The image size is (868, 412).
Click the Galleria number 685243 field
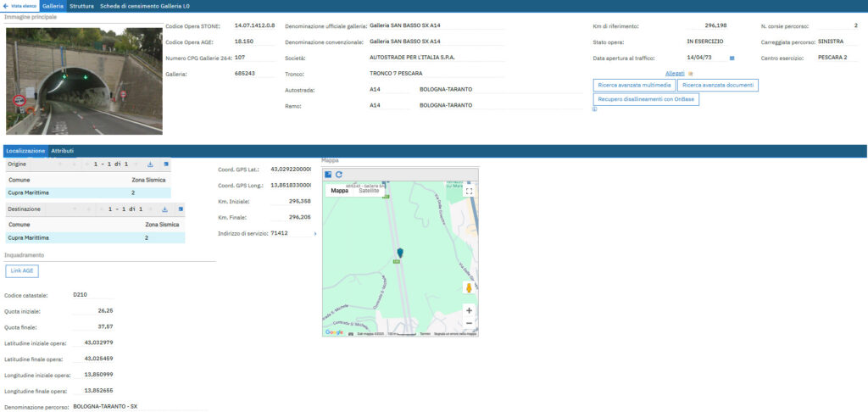pos(254,73)
